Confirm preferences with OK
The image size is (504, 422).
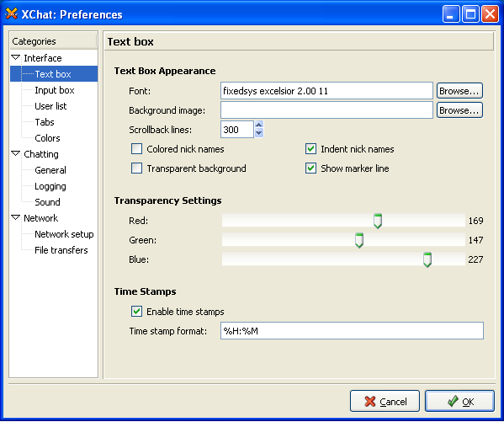[459, 401]
